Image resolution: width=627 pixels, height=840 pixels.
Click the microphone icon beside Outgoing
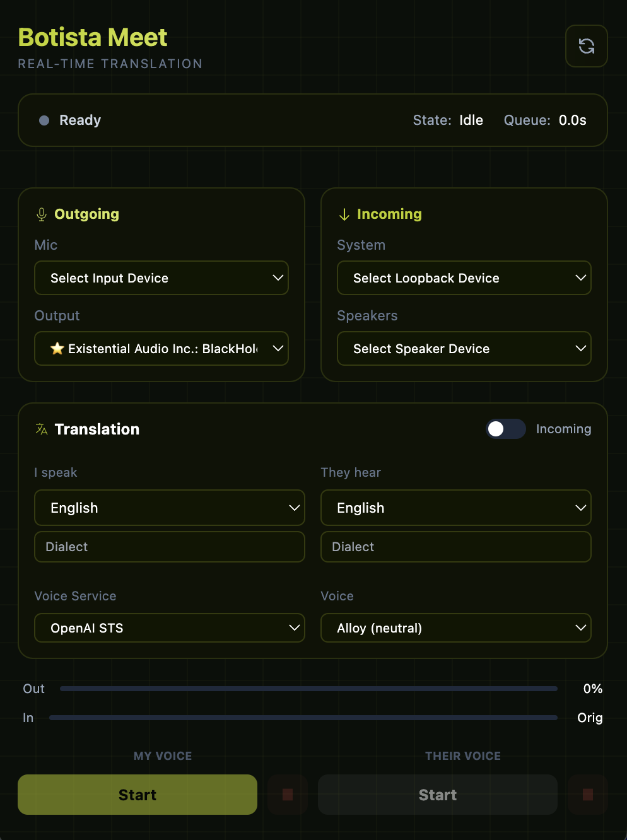point(42,214)
